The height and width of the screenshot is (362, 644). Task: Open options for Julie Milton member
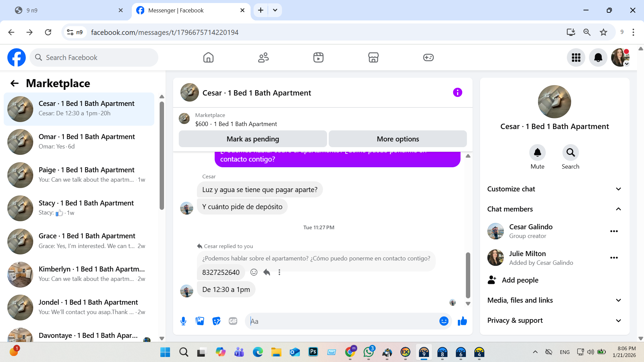(x=614, y=258)
